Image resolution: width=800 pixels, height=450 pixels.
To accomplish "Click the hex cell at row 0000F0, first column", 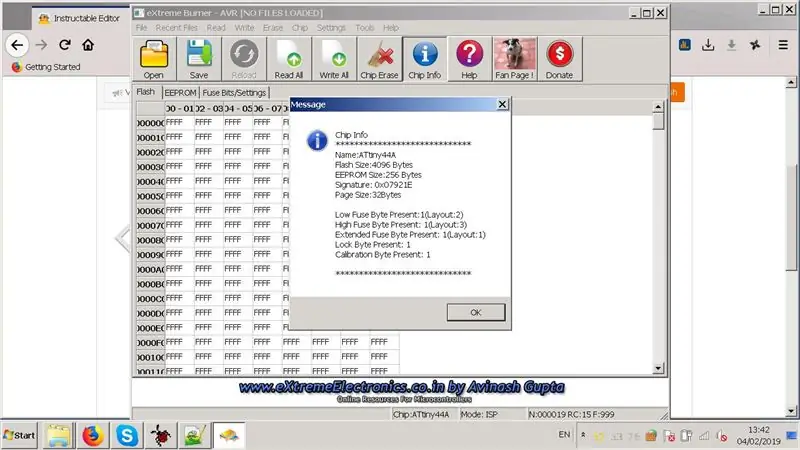I will pyautogui.click(x=179, y=342).
